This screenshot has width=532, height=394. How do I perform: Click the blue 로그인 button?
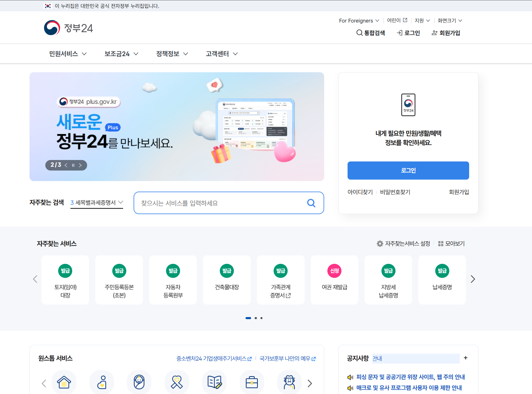[408, 171]
